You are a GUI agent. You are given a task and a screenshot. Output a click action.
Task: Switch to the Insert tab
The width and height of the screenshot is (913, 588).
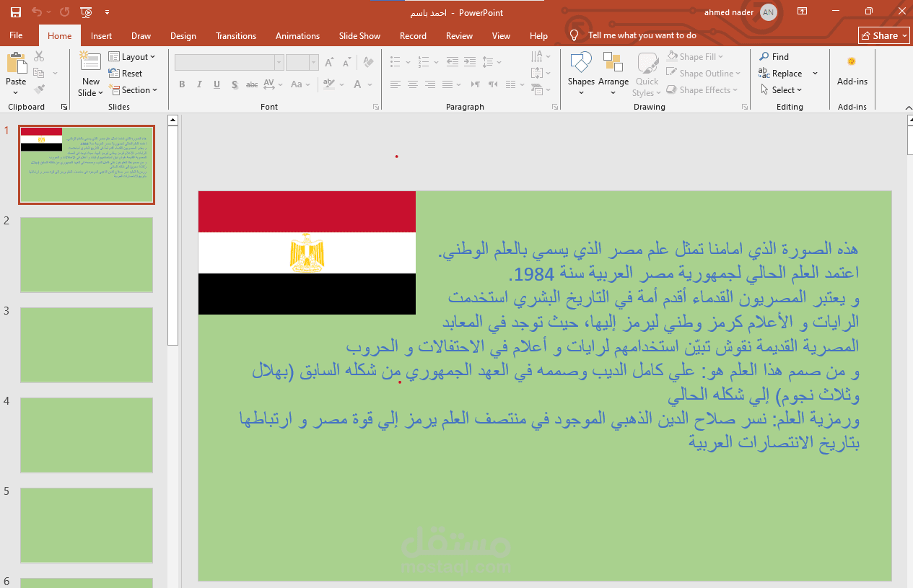[x=101, y=35]
